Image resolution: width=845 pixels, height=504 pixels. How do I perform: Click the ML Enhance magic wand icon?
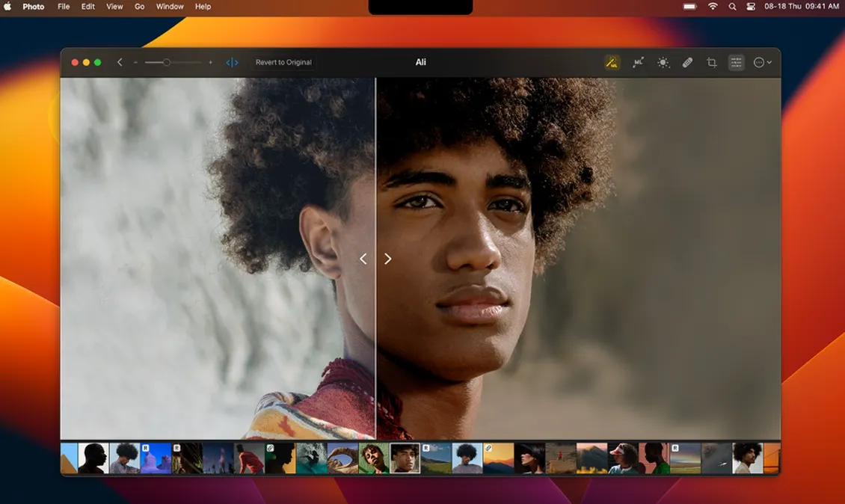(612, 63)
